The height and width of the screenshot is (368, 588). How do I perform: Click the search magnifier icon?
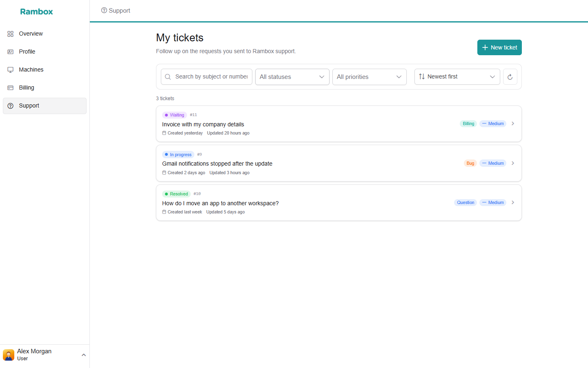168,77
